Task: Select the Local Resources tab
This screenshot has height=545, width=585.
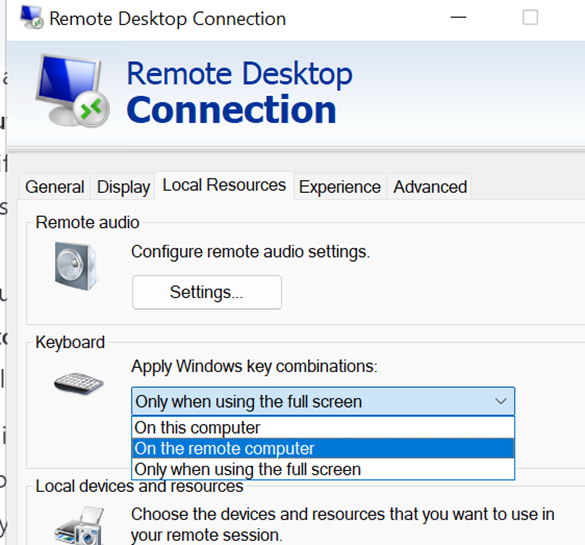Action: click(x=224, y=185)
